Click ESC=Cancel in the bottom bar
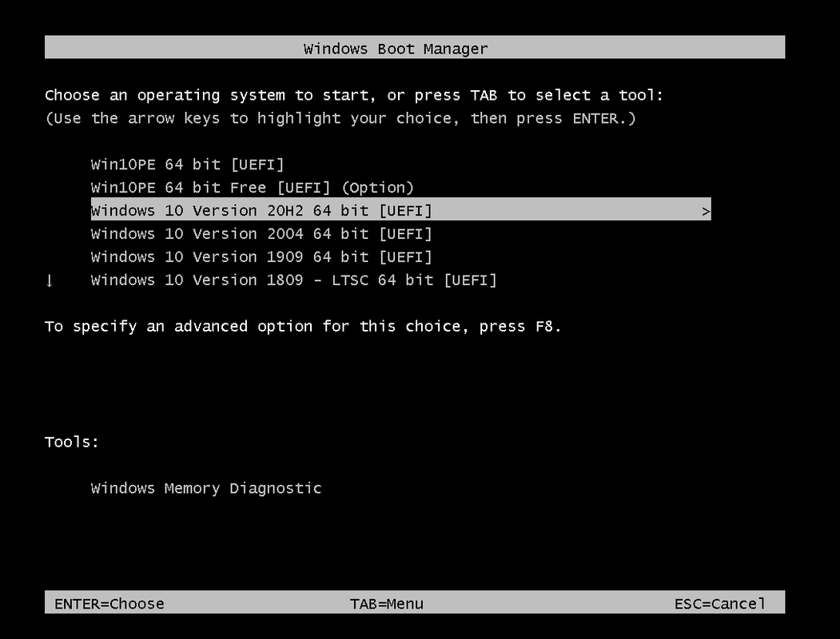840x639 pixels. tap(719, 604)
